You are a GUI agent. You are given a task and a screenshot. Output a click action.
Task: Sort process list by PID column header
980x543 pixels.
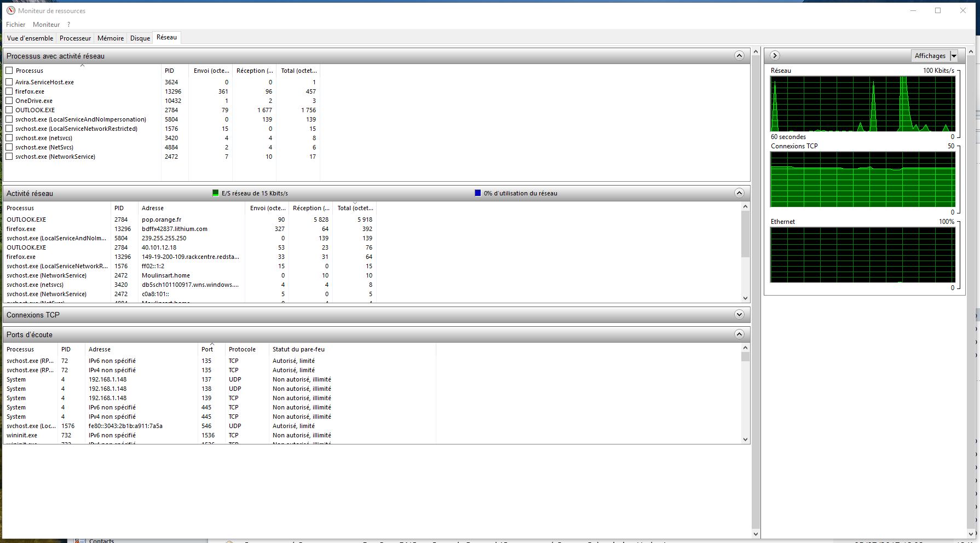(175, 71)
